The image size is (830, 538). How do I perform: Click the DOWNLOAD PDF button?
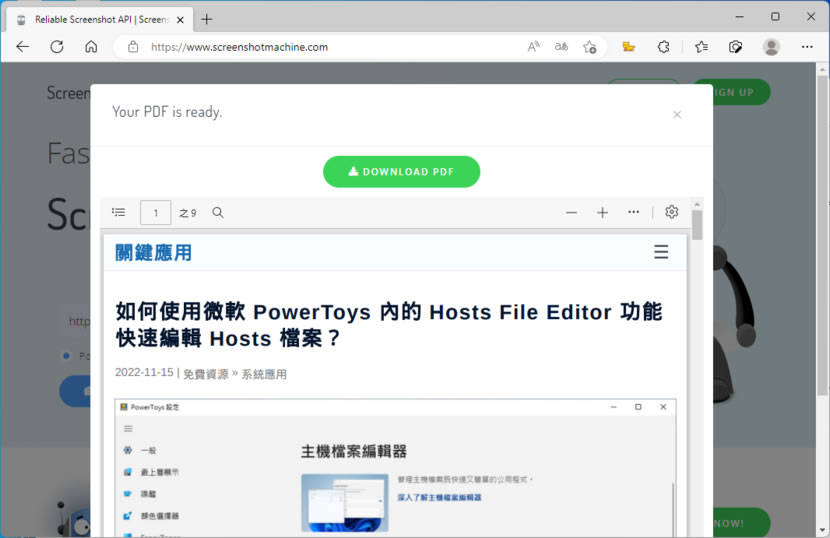[x=401, y=172]
